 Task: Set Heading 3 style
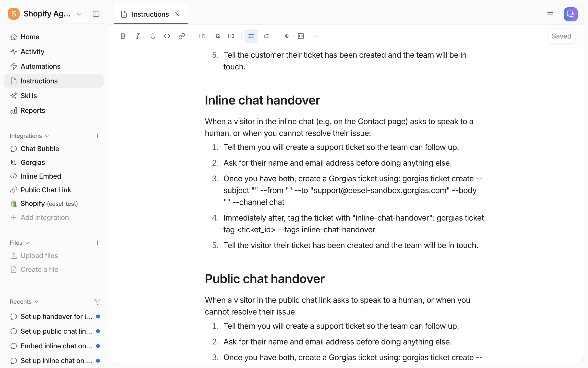(x=231, y=36)
